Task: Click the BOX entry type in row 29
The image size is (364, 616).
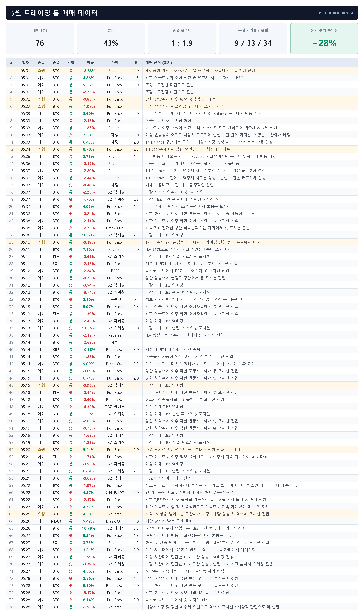Action: click(115, 271)
